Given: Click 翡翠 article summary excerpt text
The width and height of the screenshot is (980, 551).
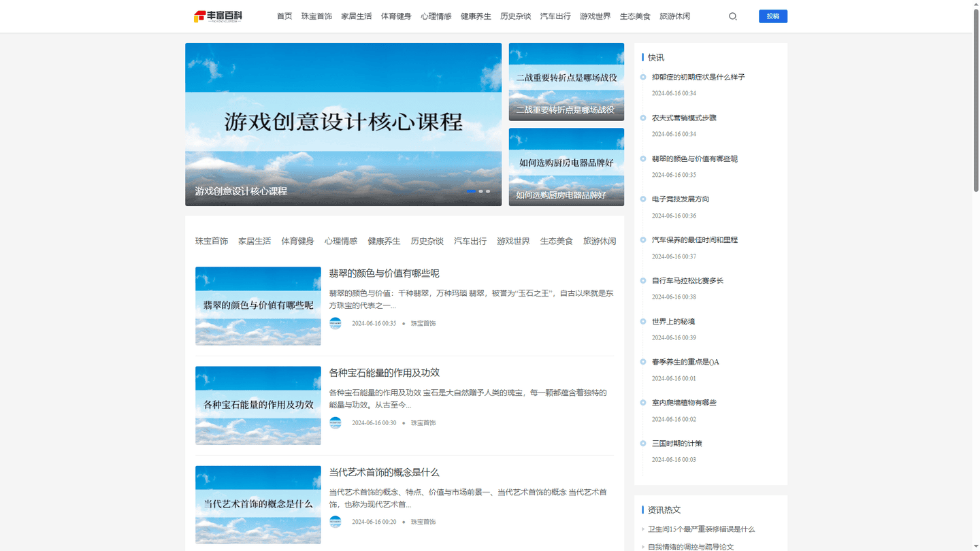Looking at the screenshot, I should pos(471,299).
